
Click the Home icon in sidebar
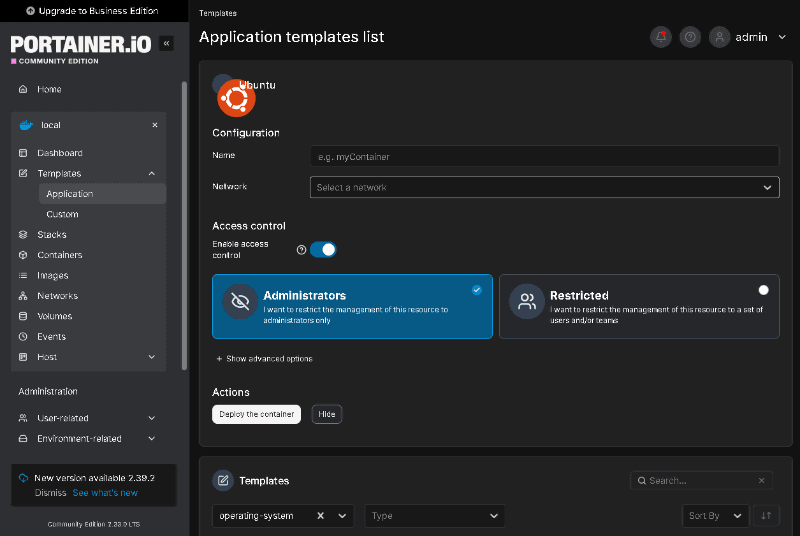pos(23,89)
